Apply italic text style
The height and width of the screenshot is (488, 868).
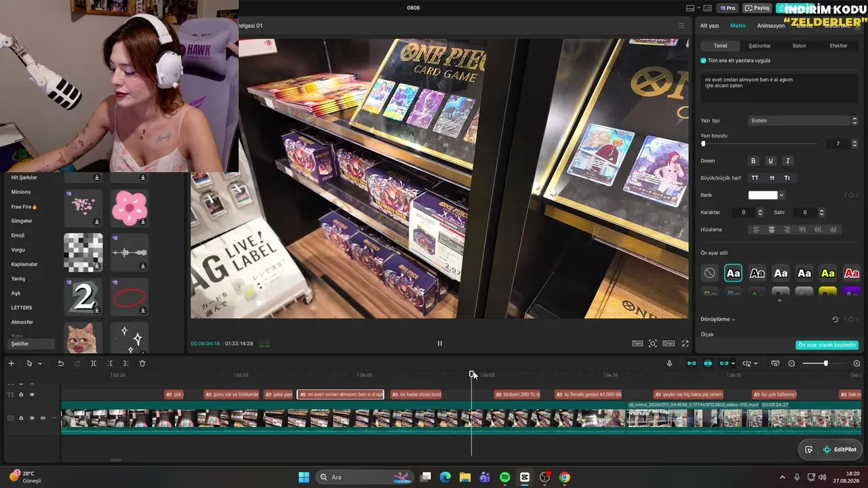[787, 161]
